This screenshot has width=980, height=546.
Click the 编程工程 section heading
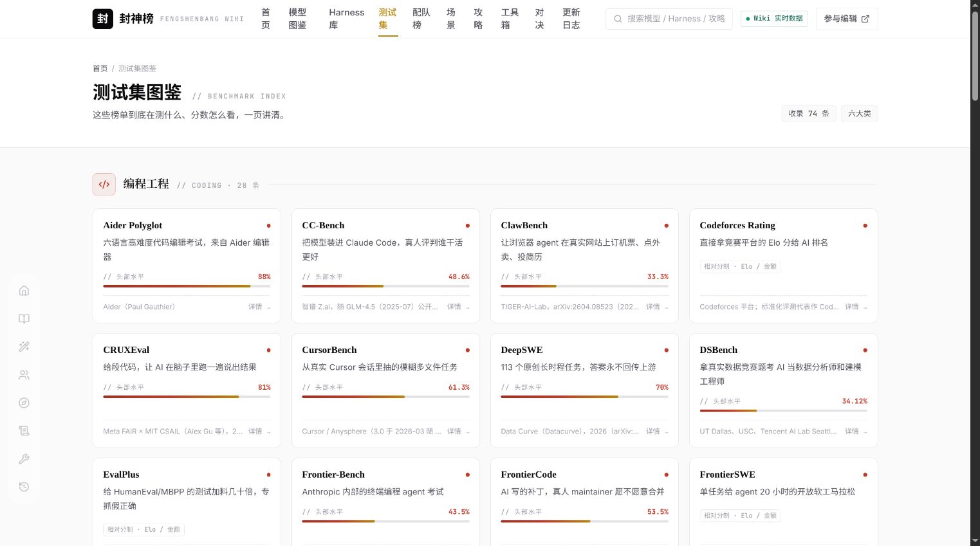146,184
